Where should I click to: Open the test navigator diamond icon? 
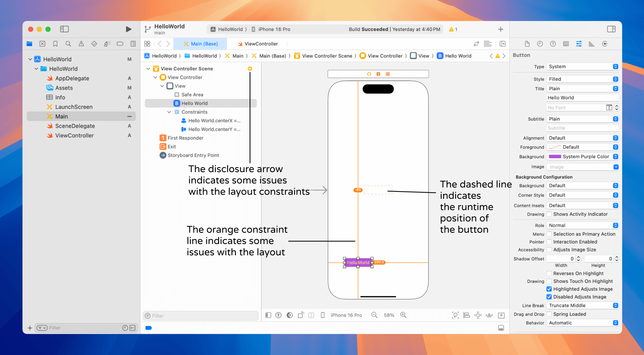[x=94, y=44]
